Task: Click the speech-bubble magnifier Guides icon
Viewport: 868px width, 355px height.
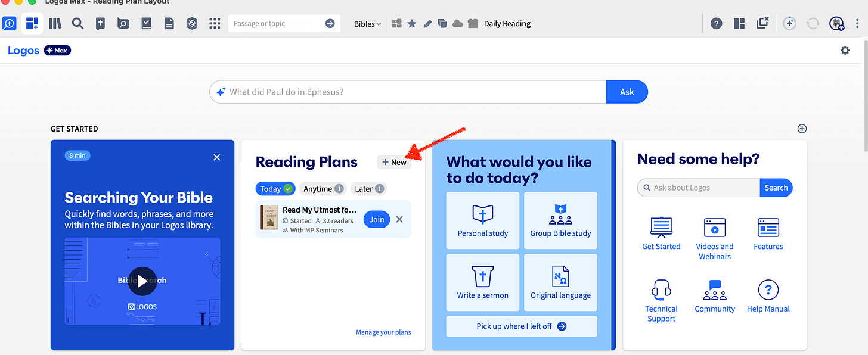Action: pos(123,24)
